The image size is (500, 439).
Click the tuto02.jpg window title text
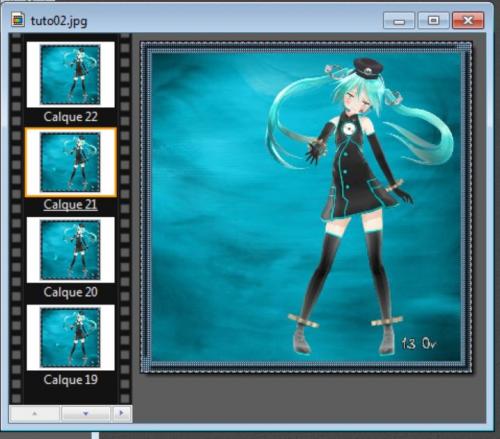pos(59,21)
